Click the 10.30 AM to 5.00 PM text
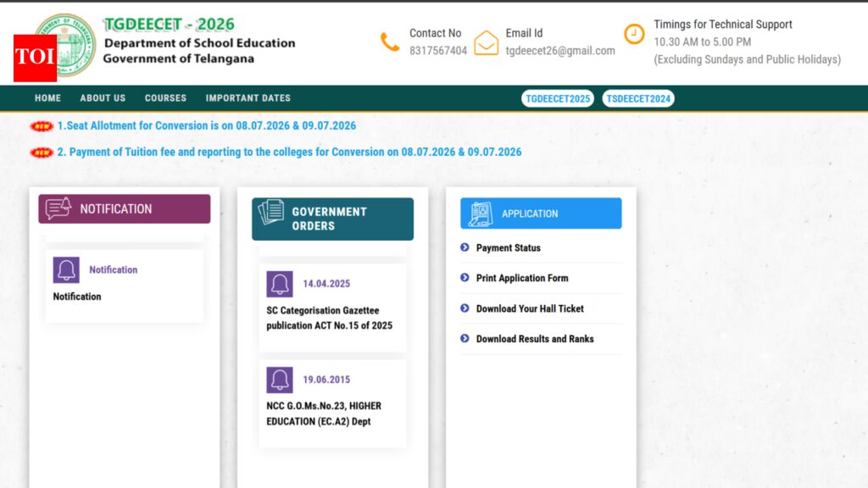The height and width of the screenshot is (488, 868). click(703, 42)
